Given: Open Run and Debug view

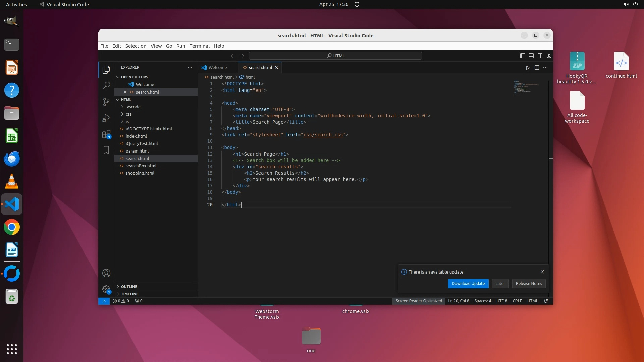Looking at the screenshot, I should pyautogui.click(x=106, y=118).
